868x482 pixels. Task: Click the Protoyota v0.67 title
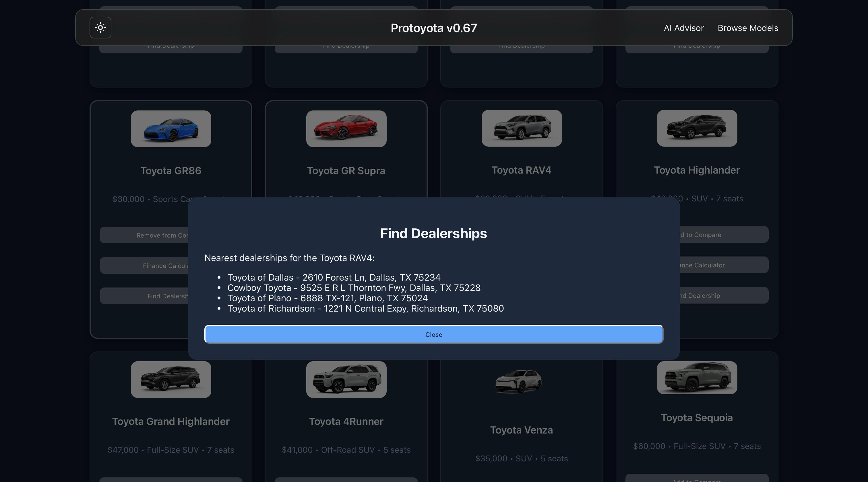pos(434,28)
